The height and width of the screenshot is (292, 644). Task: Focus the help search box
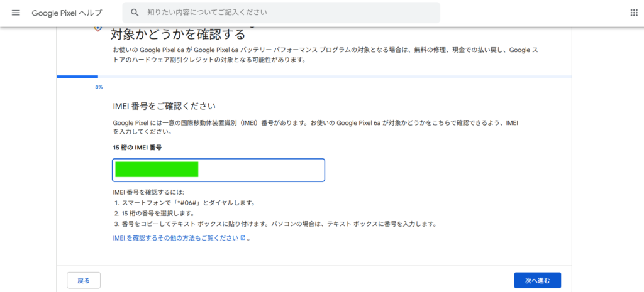(281, 13)
